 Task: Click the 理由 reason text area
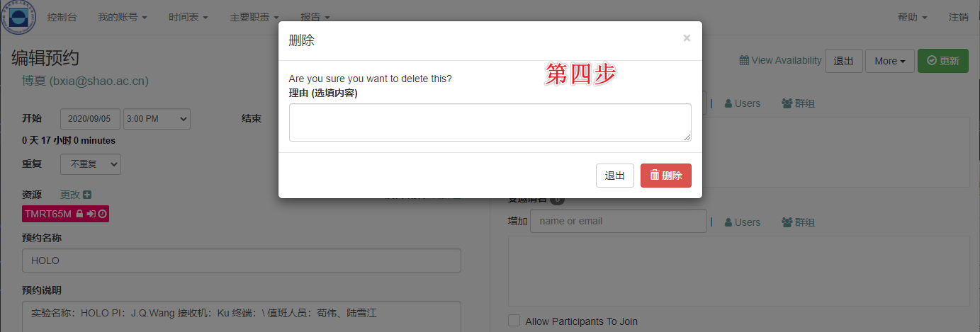pyautogui.click(x=490, y=122)
